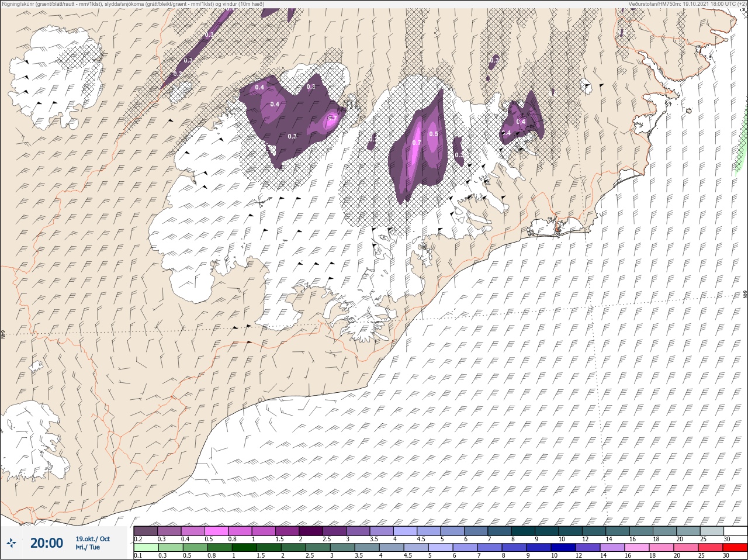Select the dark teal swatch labeled 9, top row
Screen dimensions: 748x560
547,531
